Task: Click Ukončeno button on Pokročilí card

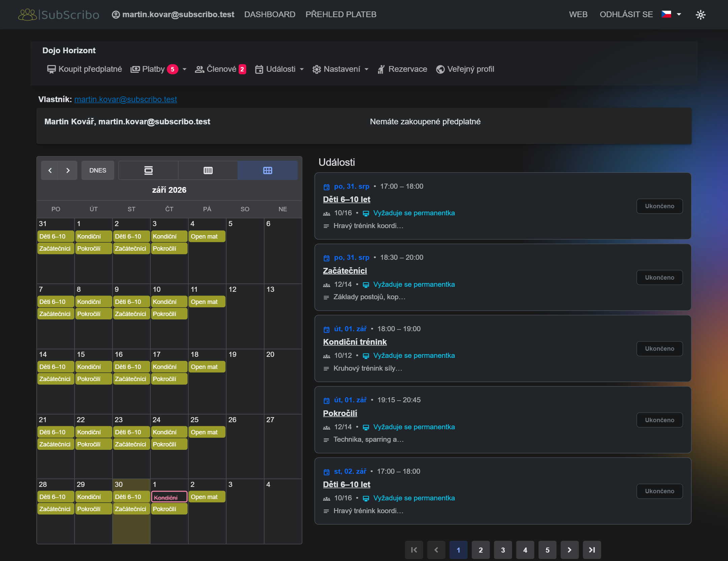Action: [x=660, y=420]
